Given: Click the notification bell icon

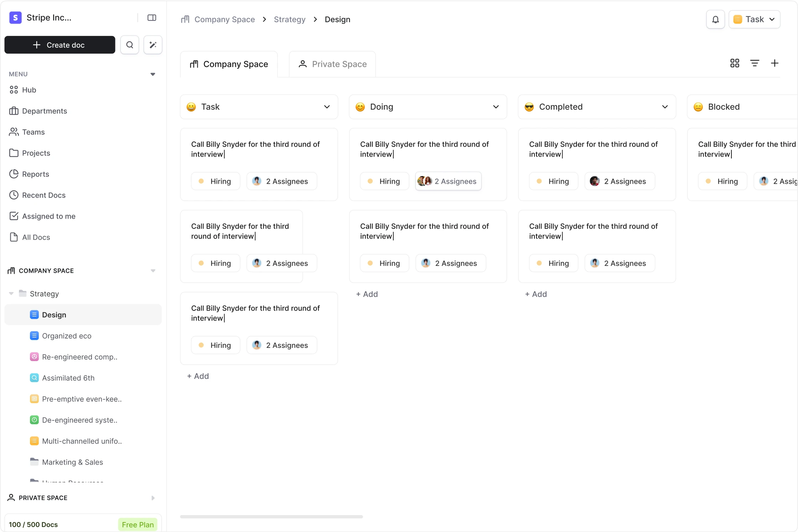Looking at the screenshot, I should point(715,19).
